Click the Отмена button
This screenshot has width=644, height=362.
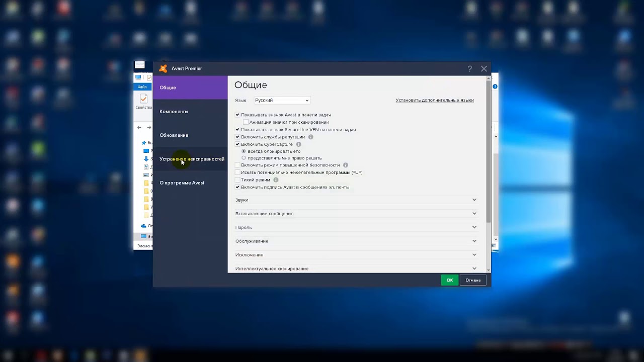tap(473, 280)
